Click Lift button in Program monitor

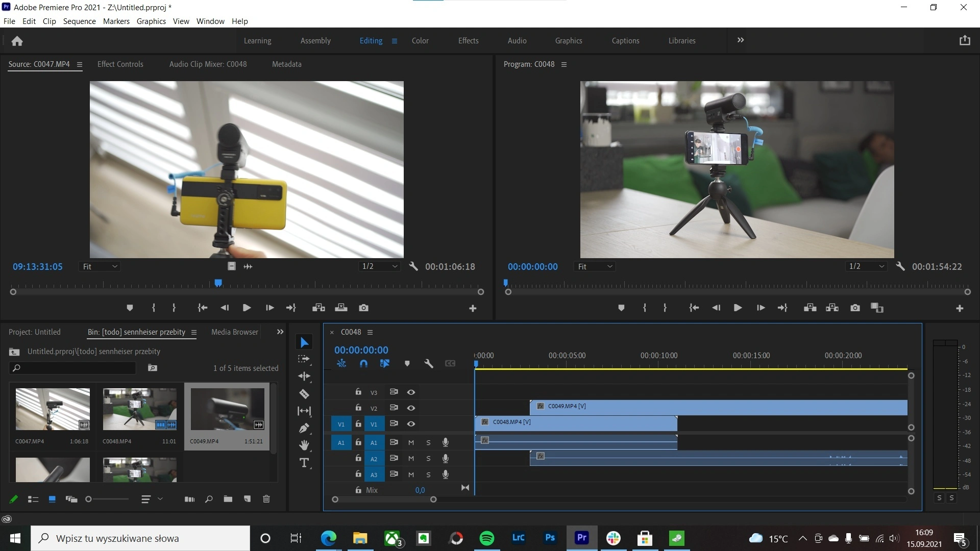(810, 308)
